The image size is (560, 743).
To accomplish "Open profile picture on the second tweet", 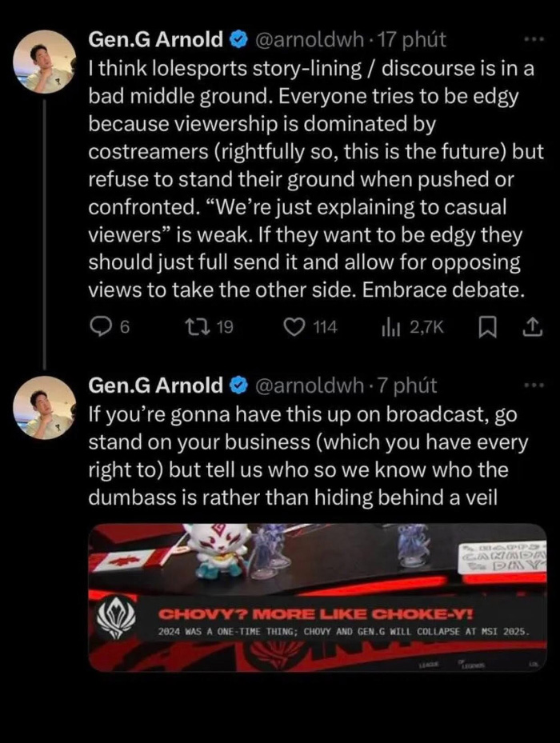I will [45, 407].
